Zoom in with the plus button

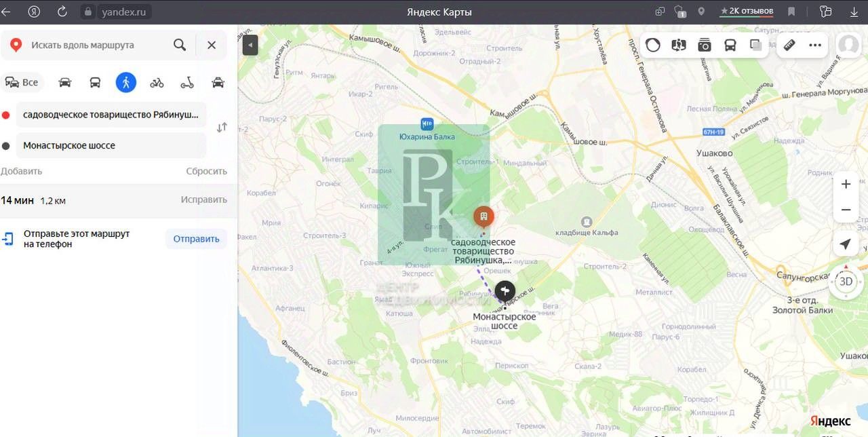tap(846, 185)
